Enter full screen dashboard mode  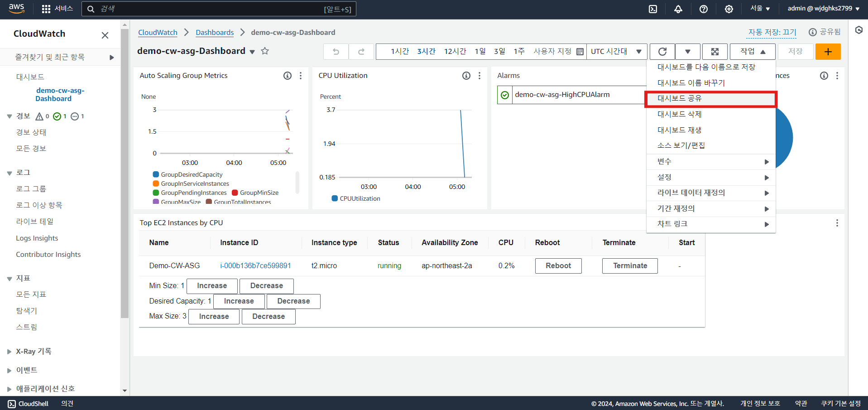click(x=715, y=52)
